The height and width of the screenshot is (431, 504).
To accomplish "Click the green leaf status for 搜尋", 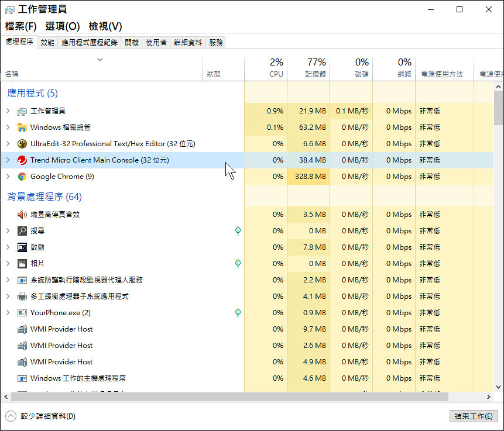I will pos(238,231).
